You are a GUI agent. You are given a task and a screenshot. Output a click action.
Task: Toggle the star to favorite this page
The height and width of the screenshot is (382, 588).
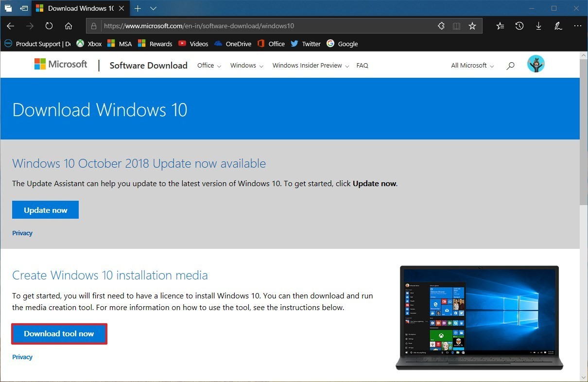click(472, 26)
